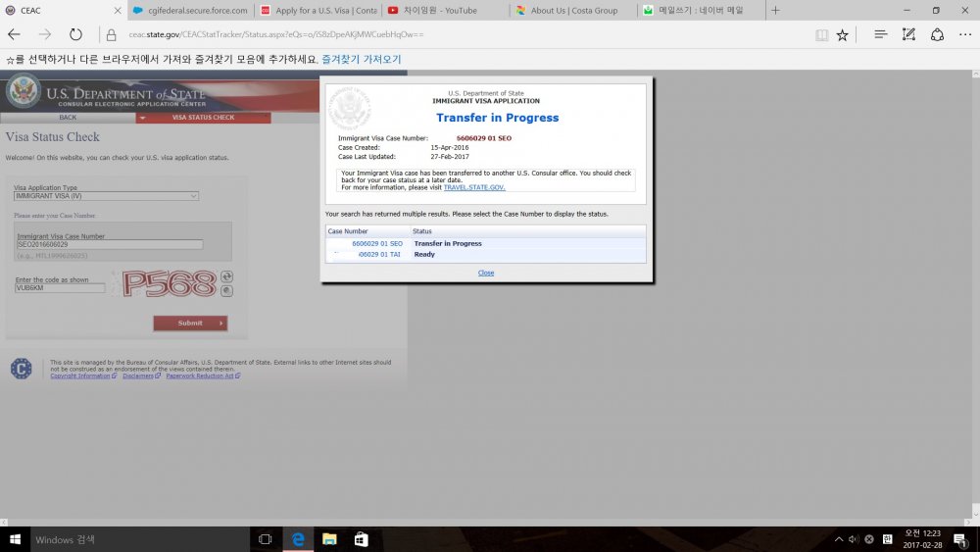This screenshot has width=980, height=552.
Task: Click the Immigrant Visa Case Number field
Action: pos(110,244)
